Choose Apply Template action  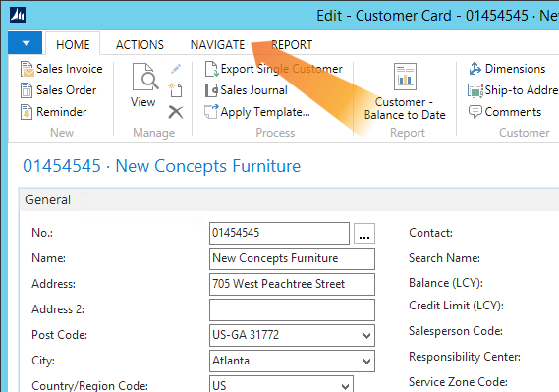(257, 112)
